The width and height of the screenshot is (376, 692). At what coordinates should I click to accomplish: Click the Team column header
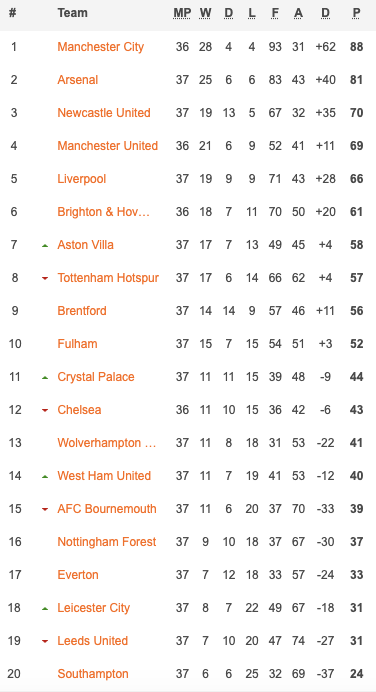(72, 13)
